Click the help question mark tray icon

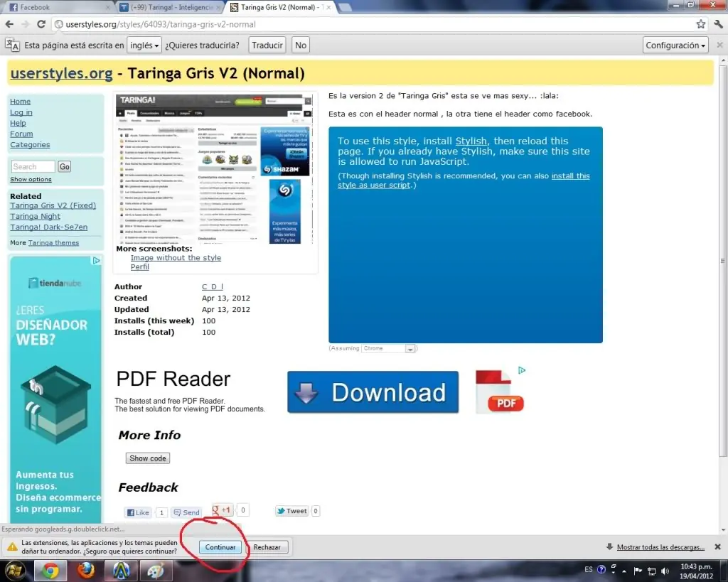click(x=601, y=569)
